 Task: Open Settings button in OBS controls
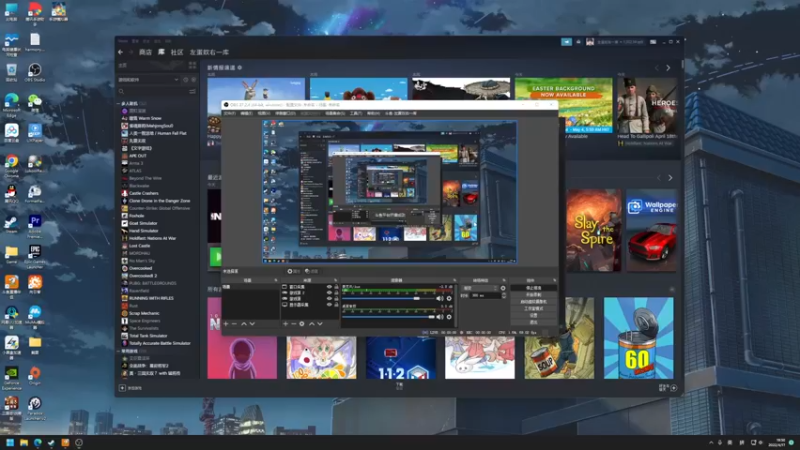534,315
